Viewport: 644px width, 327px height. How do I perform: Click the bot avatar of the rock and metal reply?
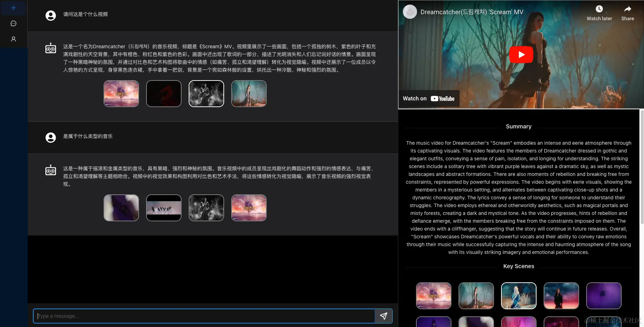tap(51, 170)
